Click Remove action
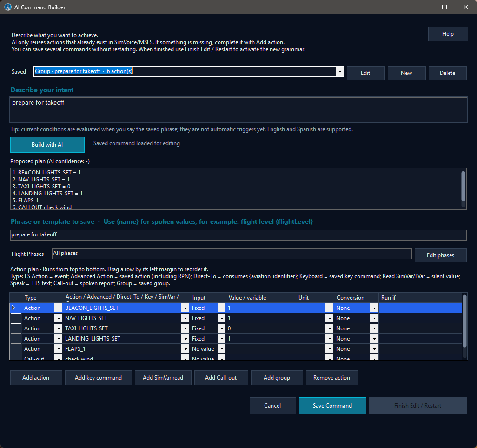Image resolution: width=477 pixels, height=448 pixels. coord(331,378)
